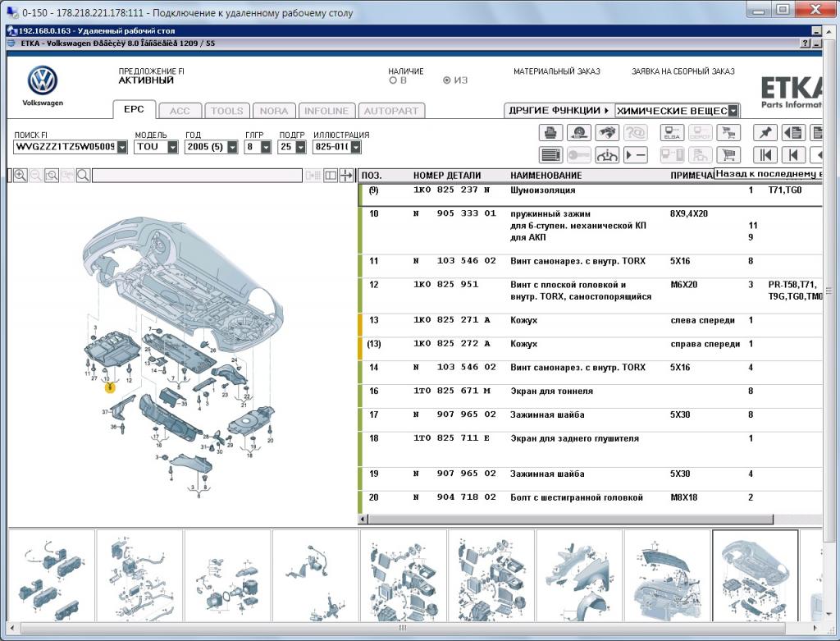Select row 'Шумоизоляция' 1K0 825 237 N
Screen dimensions: 840x641
click(590, 194)
